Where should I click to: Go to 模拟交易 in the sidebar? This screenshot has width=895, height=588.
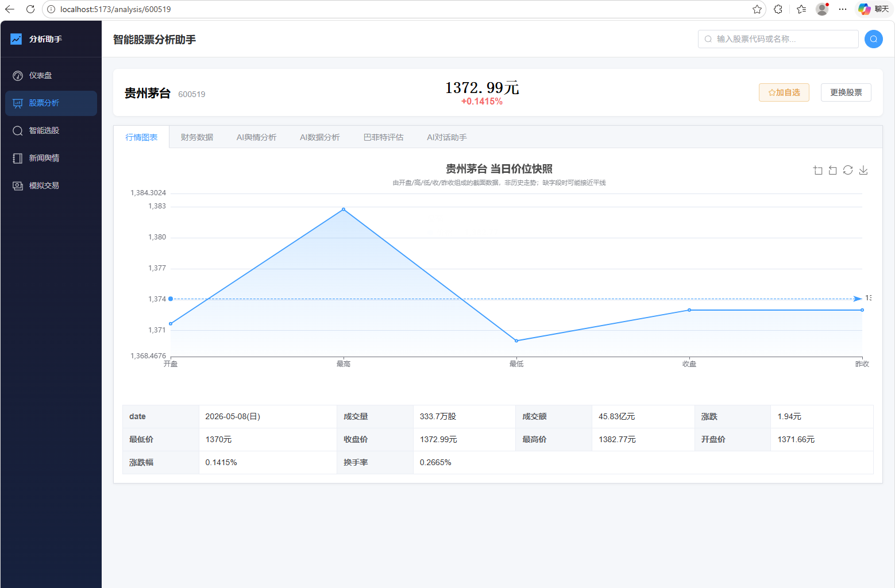coord(51,186)
